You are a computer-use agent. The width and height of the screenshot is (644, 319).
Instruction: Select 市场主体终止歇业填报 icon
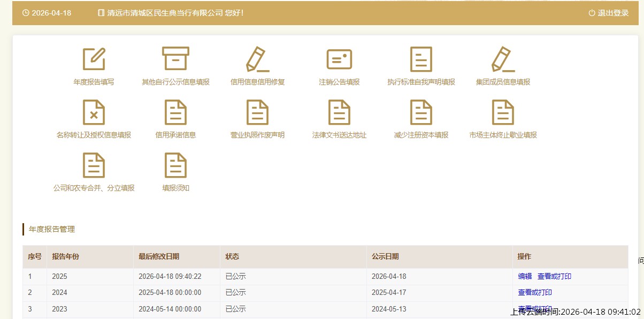(x=503, y=112)
